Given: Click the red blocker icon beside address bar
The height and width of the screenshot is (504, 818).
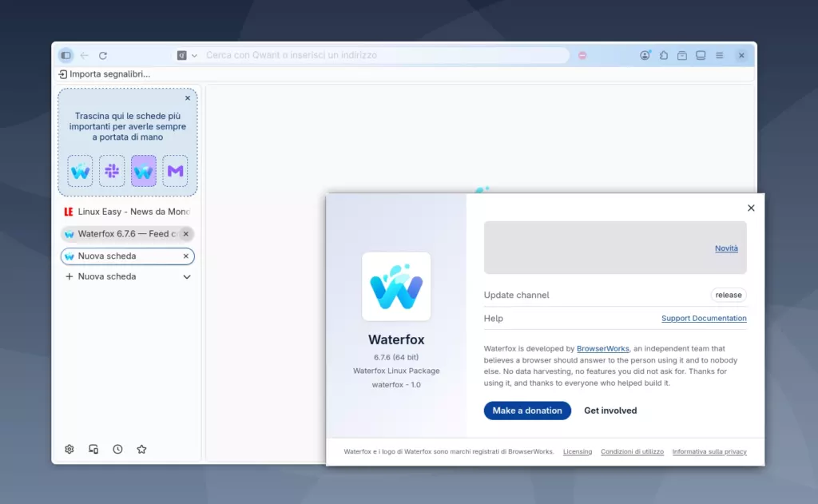Looking at the screenshot, I should [x=582, y=55].
